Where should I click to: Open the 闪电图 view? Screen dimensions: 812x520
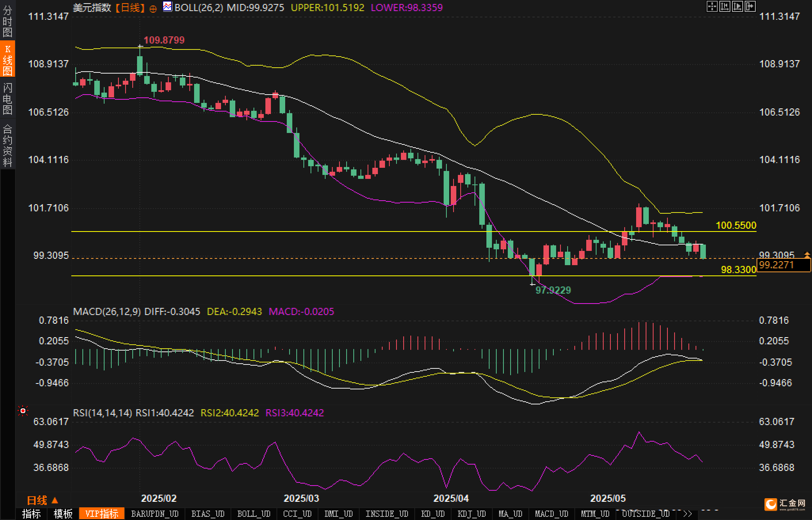[8, 98]
